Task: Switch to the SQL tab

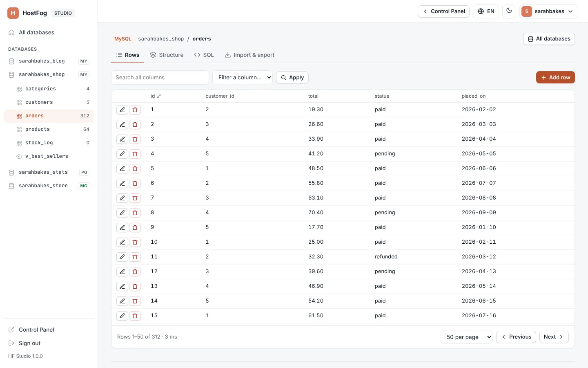Action: click(204, 55)
